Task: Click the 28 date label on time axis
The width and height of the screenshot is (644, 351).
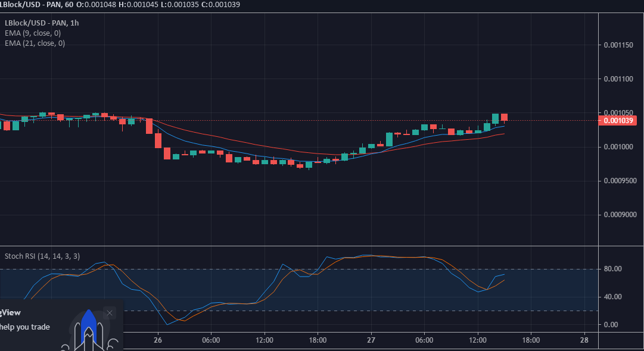Action: (x=584, y=340)
